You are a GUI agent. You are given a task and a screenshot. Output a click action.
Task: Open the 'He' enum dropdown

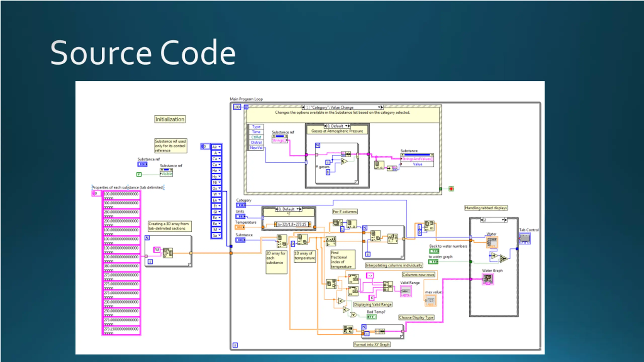point(216,170)
